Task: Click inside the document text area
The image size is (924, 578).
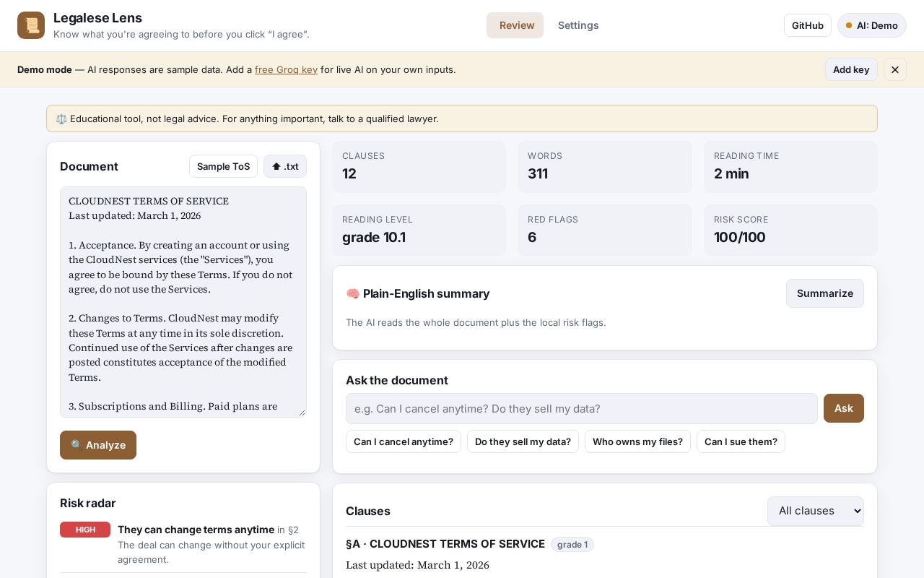Action: [183, 302]
